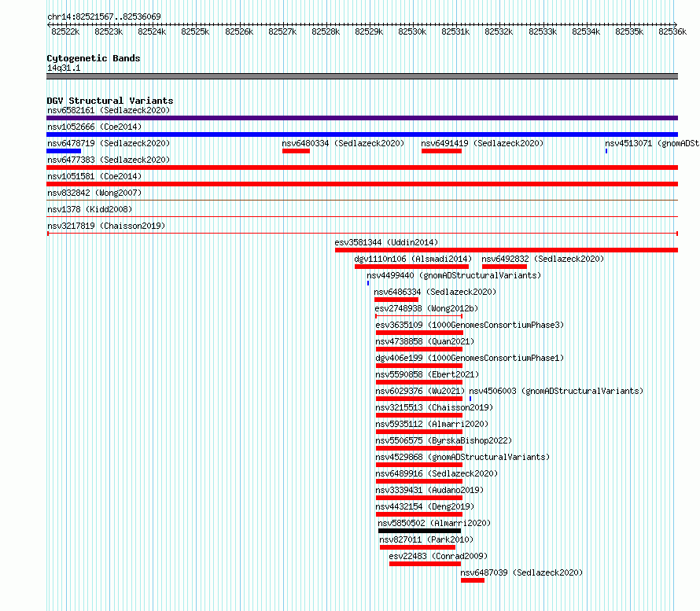
Task: Open nsv6478719 (Sedlazeck2020) label
Action: [109, 143]
